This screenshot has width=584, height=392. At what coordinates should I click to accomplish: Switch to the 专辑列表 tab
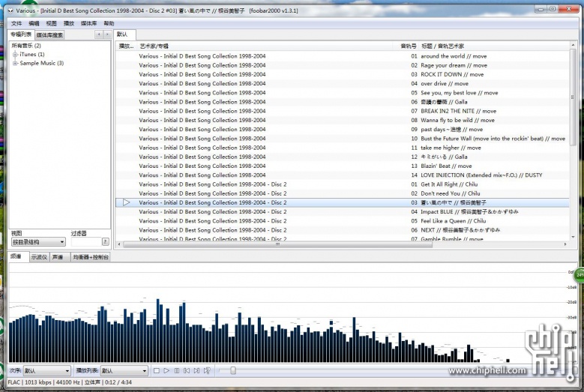pyautogui.click(x=21, y=34)
